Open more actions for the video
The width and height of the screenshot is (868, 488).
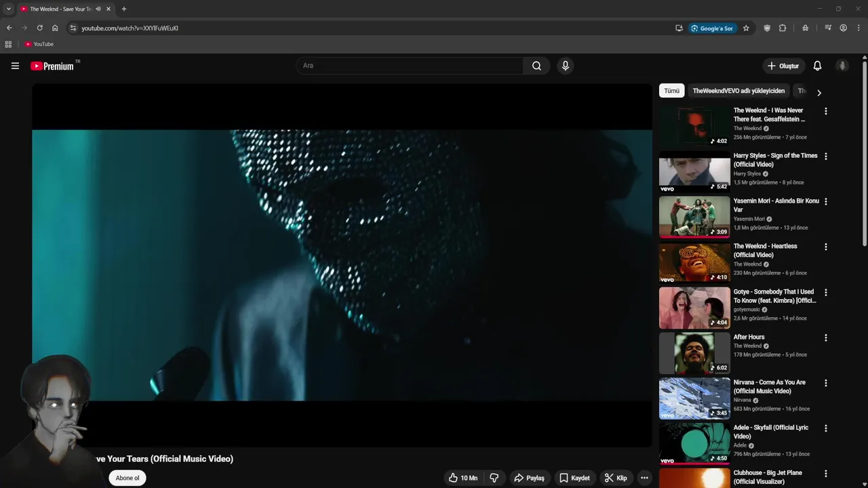[x=644, y=478]
